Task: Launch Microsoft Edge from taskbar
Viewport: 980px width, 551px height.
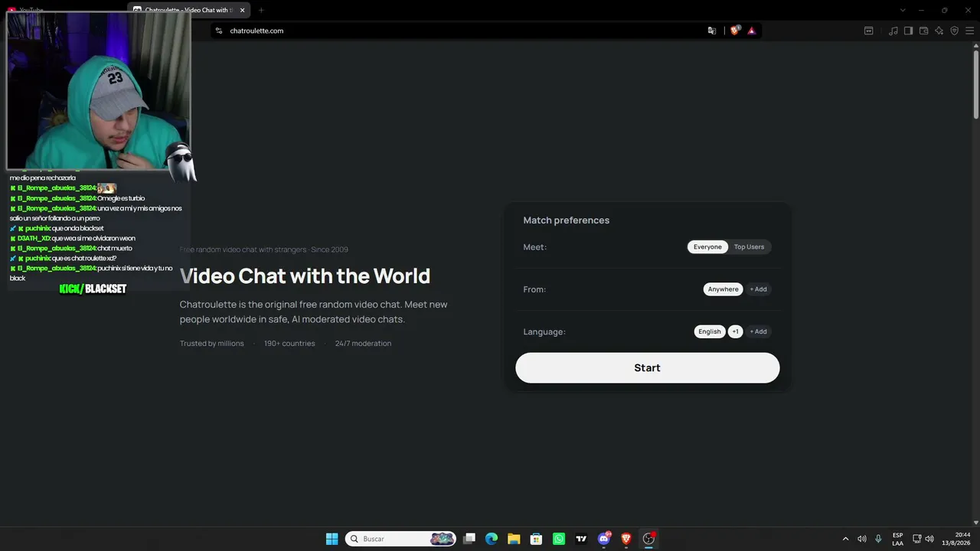Action: tap(492, 539)
